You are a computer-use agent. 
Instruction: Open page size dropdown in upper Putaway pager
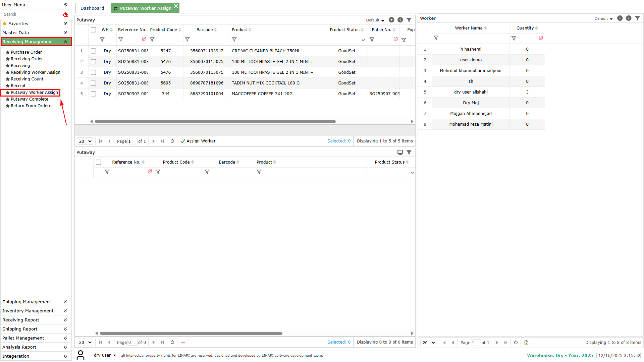tap(85, 141)
